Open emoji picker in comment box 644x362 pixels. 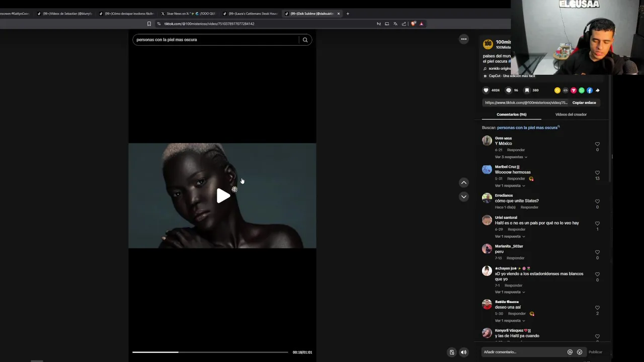[x=580, y=352]
